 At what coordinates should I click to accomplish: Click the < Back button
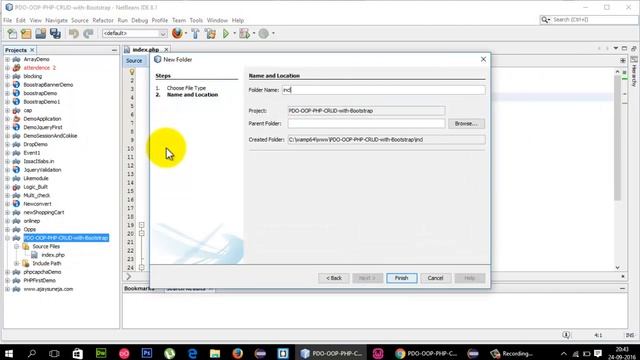point(333,278)
